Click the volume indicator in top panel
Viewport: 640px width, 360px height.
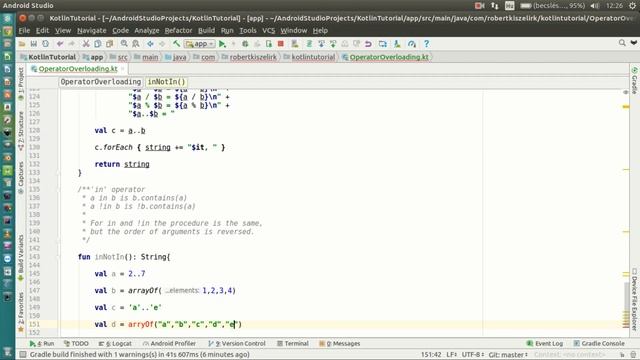(x=595, y=6)
